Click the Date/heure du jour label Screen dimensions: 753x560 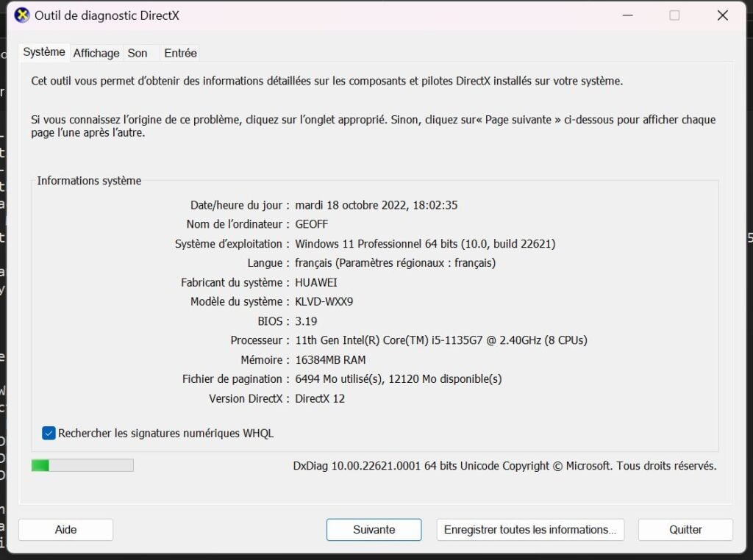[x=240, y=205]
